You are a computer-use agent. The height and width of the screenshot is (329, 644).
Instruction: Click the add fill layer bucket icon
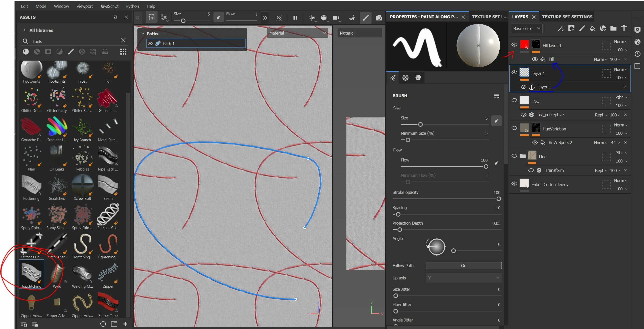(x=592, y=29)
